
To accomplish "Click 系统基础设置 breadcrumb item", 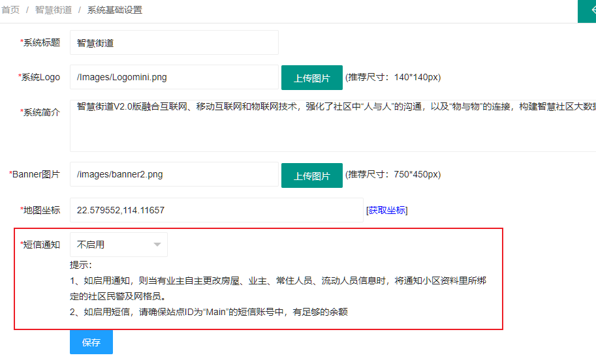I will tap(114, 10).
